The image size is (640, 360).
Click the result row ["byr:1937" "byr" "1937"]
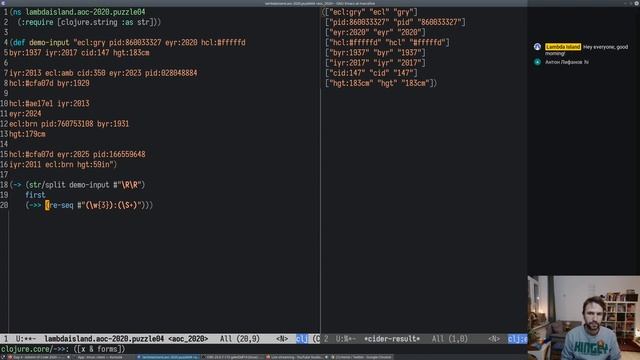[x=376, y=53]
